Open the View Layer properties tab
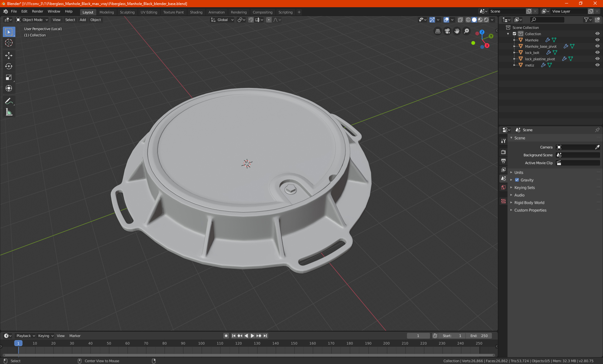Viewport: 603px width, 364px height. tap(503, 170)
